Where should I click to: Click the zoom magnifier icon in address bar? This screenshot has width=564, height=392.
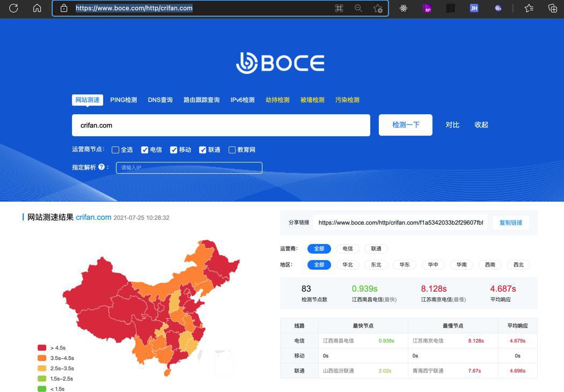click(358, 8)
